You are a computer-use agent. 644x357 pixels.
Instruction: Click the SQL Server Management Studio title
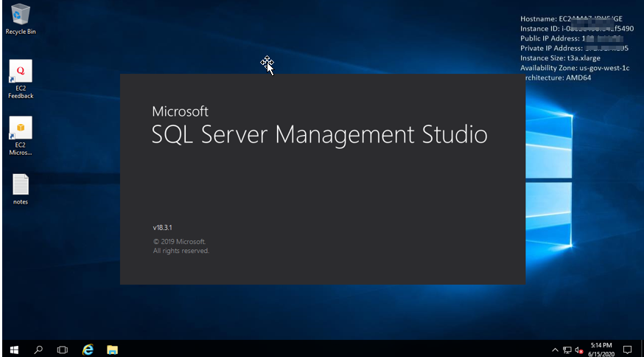(320, 134)
